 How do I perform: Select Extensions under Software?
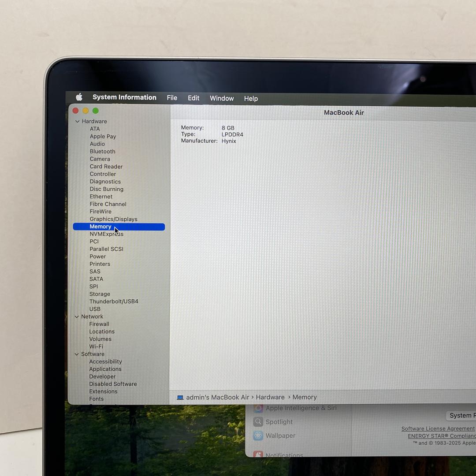103,392
